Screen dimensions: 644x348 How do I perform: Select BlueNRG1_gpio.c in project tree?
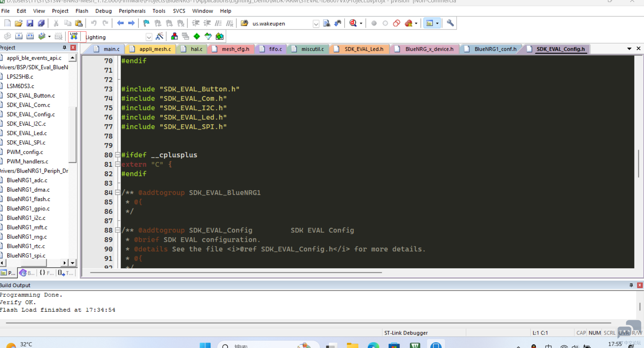tap(28, 208)
